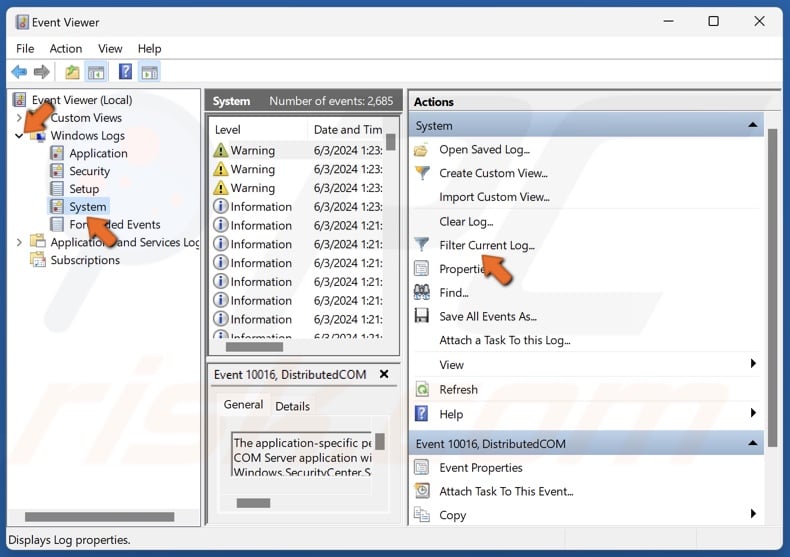
Task: Click the Attach Task To This Event clock icon
Action: click(x=422, y=491)
